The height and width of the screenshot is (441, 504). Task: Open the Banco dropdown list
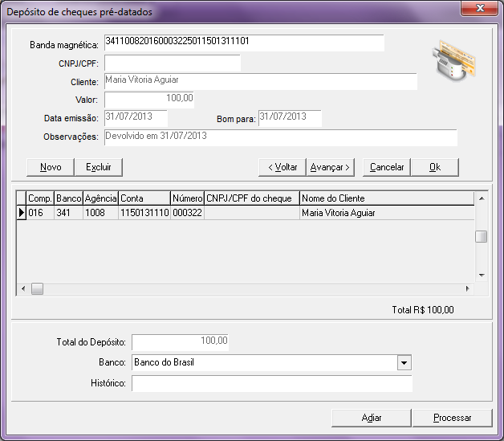click(404, 363)
